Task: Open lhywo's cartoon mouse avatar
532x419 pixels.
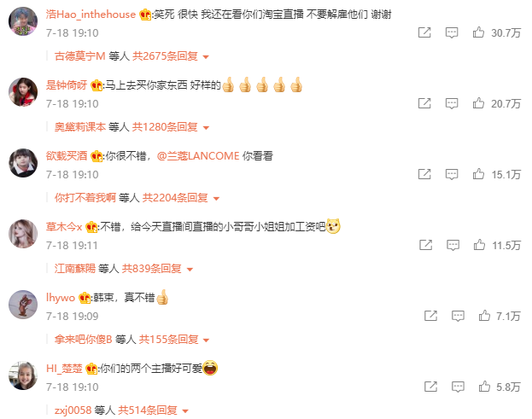Action: pos(23,305)
